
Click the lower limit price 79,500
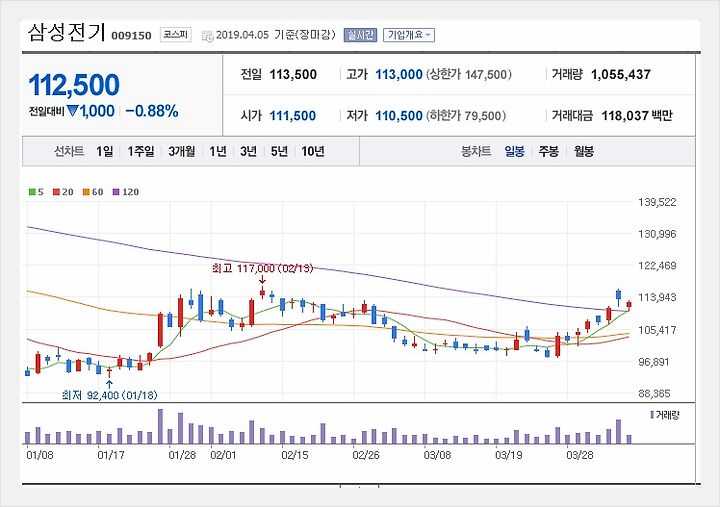(x=483, y=116)
